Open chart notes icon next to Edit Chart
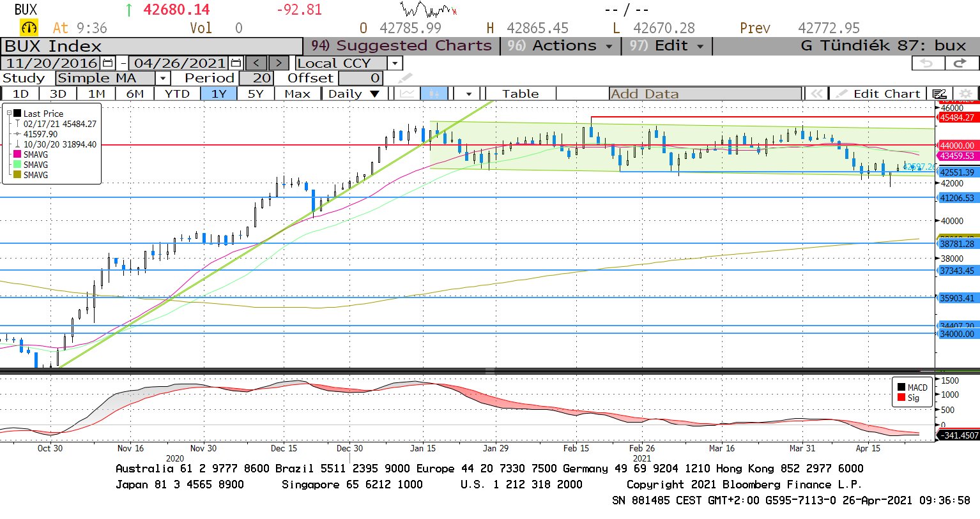 (938, 94)
